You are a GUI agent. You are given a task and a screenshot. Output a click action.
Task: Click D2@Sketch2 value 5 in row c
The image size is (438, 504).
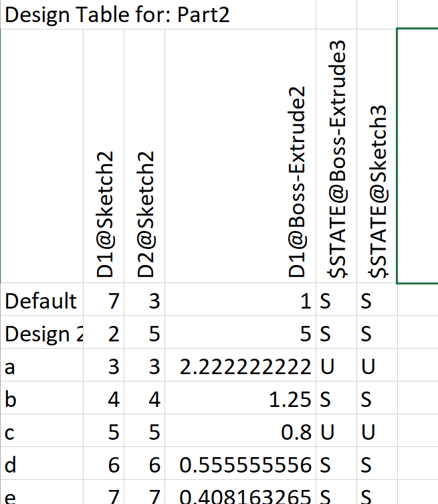(144, 431)
